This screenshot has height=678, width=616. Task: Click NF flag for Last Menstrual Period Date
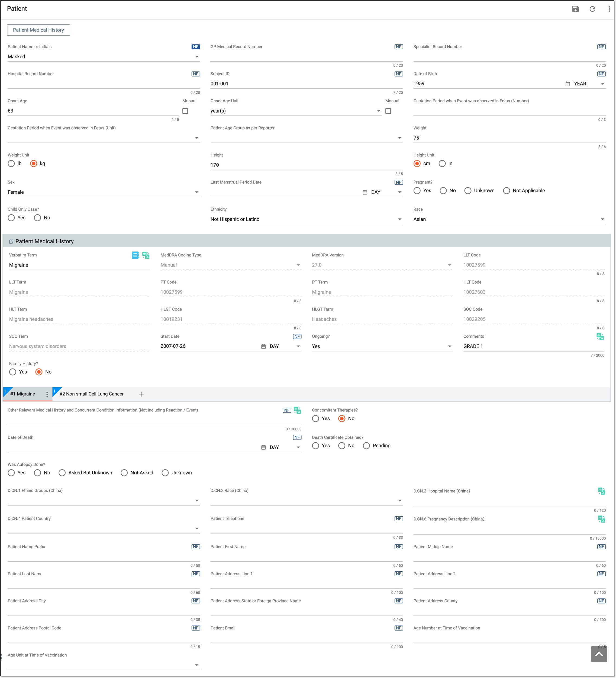coord(399,182)
